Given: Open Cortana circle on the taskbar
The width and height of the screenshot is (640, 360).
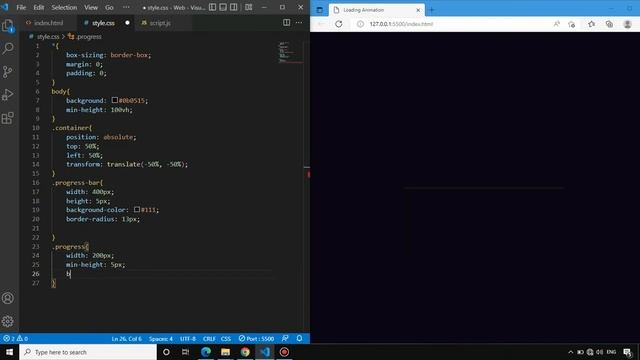Looking at the screenshot, I should (x=166, y=352).
